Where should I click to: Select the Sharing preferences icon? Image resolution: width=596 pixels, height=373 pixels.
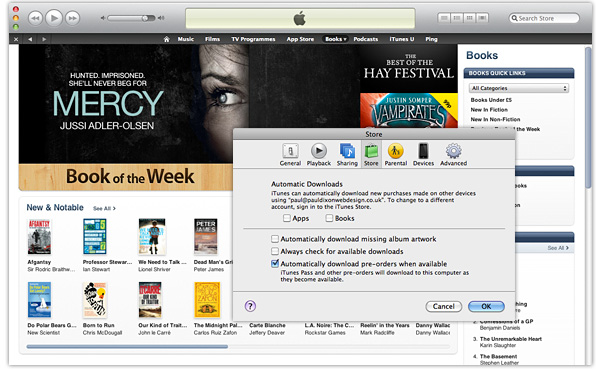click(x=347, y=151)
